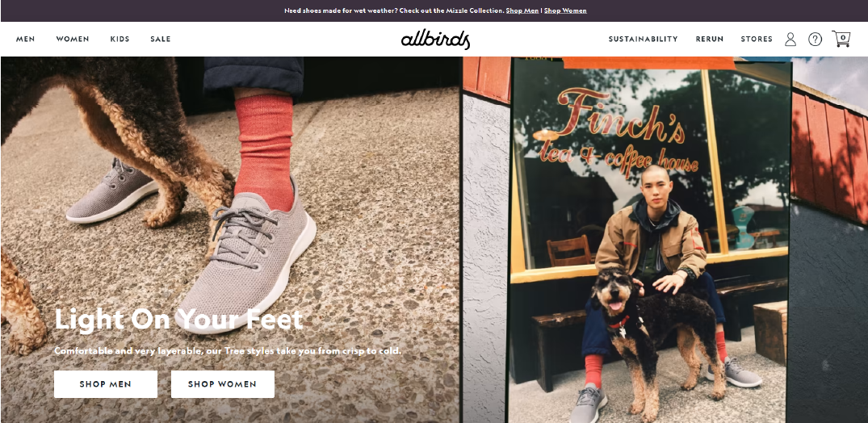Viewport: 868px width, 423px height.
Task: Click the Light On Your Feet headline
Action: tap(178, 320)
